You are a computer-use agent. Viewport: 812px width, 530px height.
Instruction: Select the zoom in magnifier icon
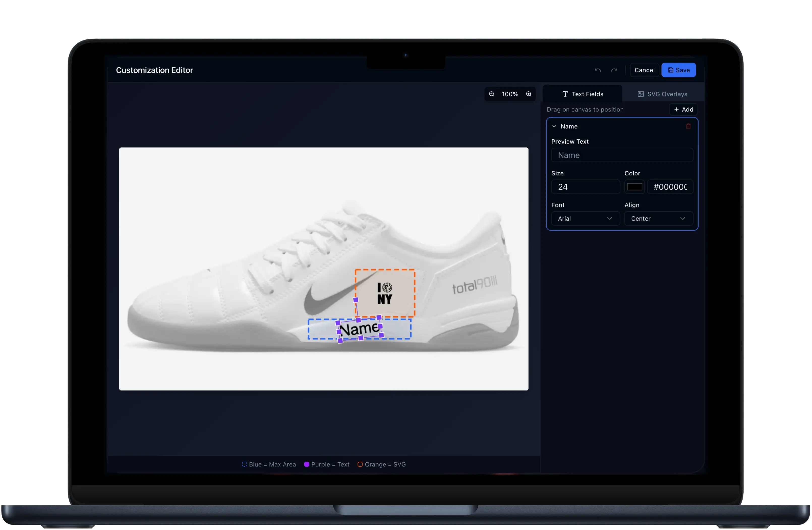tap(529, 94)
